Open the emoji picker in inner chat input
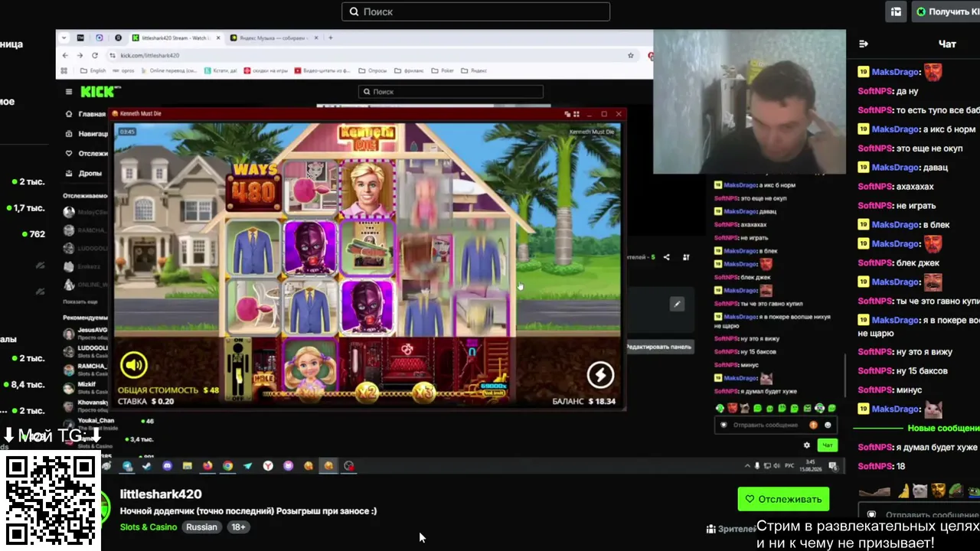This screenshot has height=551, width=980. tap(828, 425)
